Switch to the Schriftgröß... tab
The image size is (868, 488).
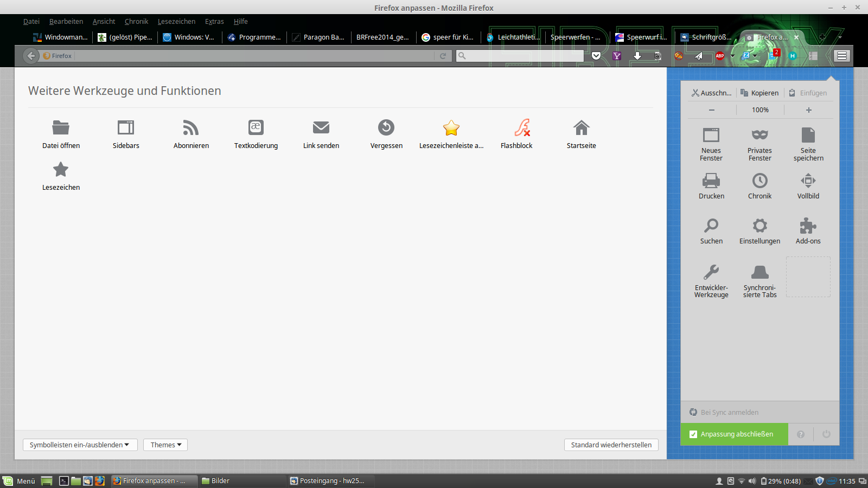click(706, 37)
